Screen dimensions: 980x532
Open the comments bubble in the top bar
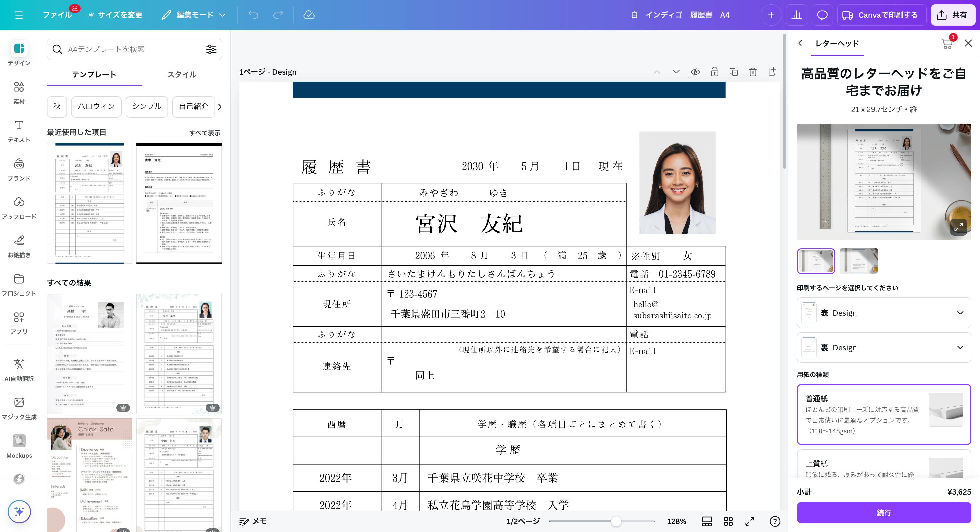[x=822, y=15]
